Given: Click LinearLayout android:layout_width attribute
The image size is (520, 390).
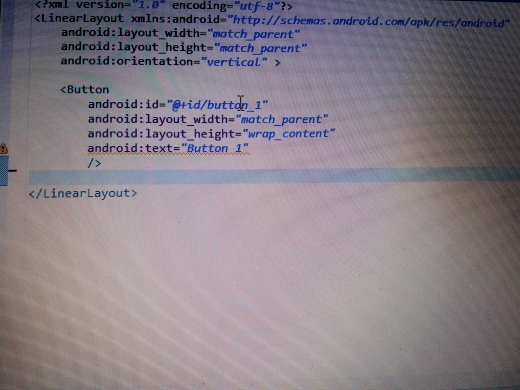Looking at the screenshot, I should [x=180, y=33].
